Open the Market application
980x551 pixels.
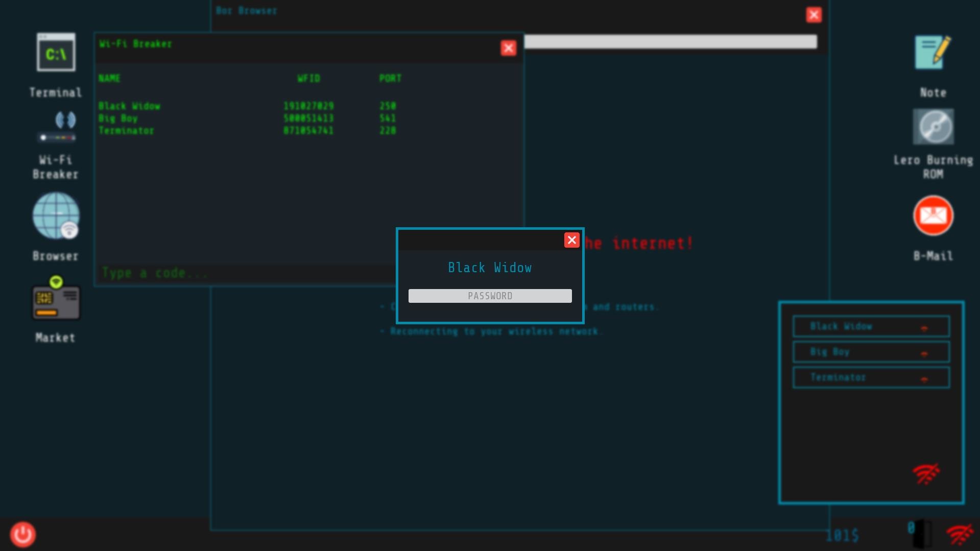(x=56, y=301)
